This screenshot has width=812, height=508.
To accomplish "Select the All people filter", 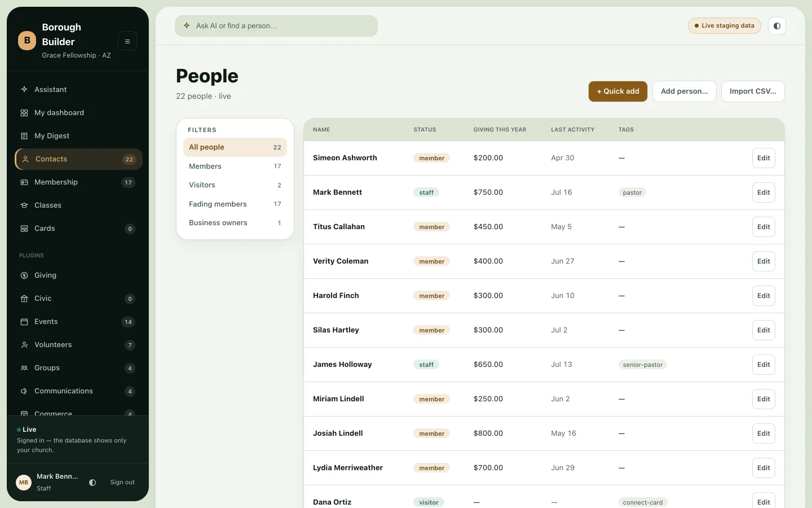I will (235, 147).
